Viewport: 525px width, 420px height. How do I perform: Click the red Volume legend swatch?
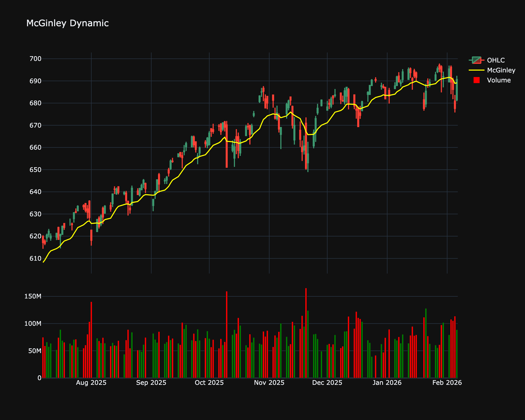tap(476, 80)
